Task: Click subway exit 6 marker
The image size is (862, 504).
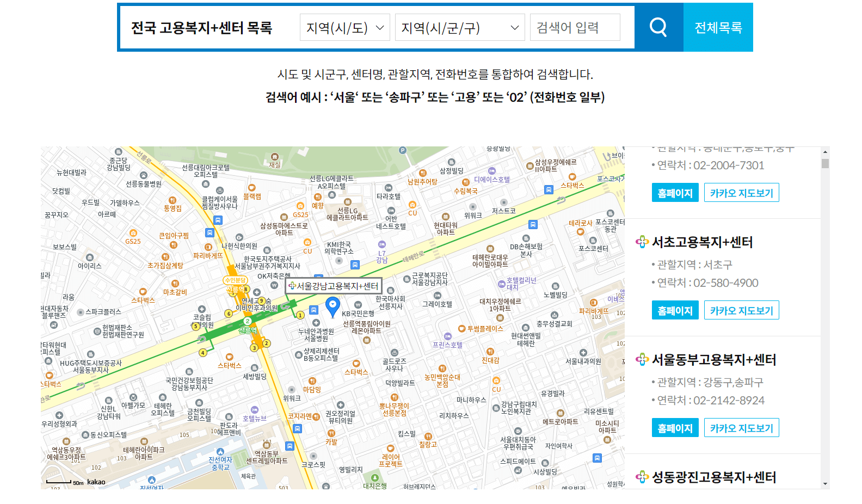Action: [x=229, y=314]
